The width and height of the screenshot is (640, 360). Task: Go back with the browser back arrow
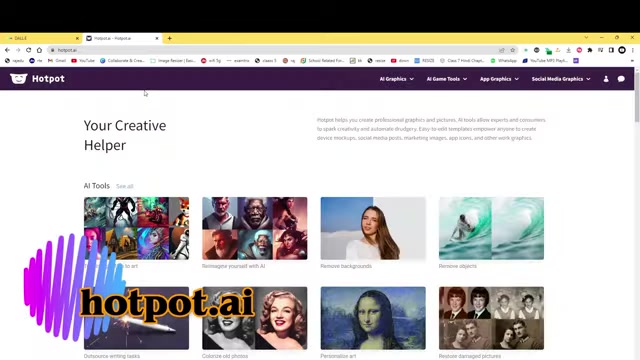(7, 50)
